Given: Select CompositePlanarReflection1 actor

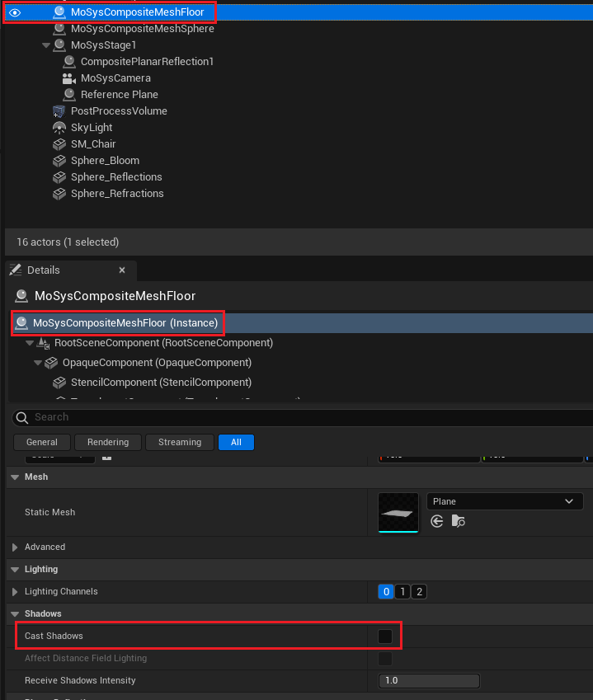Looking at the screenshot, I should pyautogui.click(x=147, y=62).
